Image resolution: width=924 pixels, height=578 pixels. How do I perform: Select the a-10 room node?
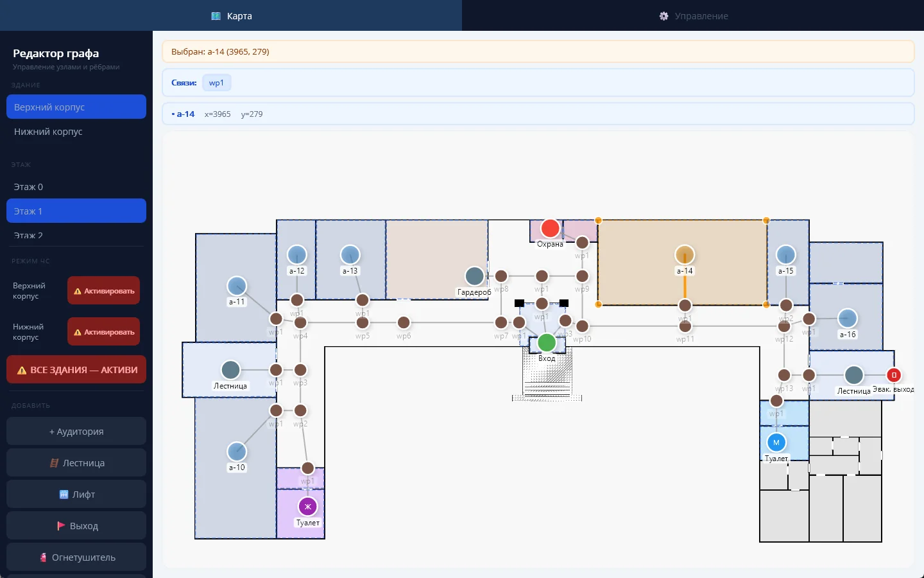click(237, 451)
